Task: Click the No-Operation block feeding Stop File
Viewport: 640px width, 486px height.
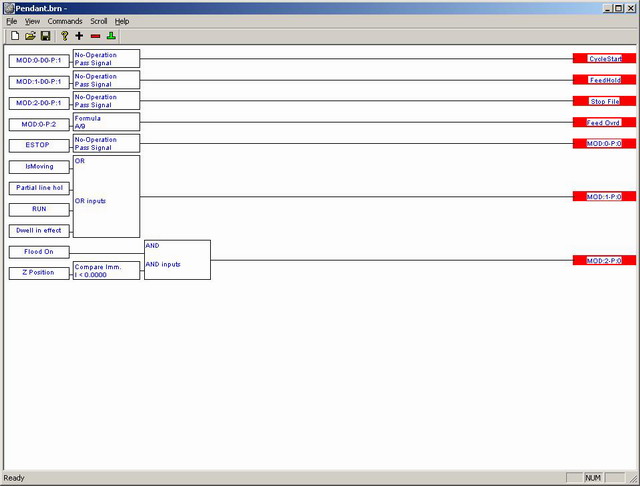Action: [106, 101]
